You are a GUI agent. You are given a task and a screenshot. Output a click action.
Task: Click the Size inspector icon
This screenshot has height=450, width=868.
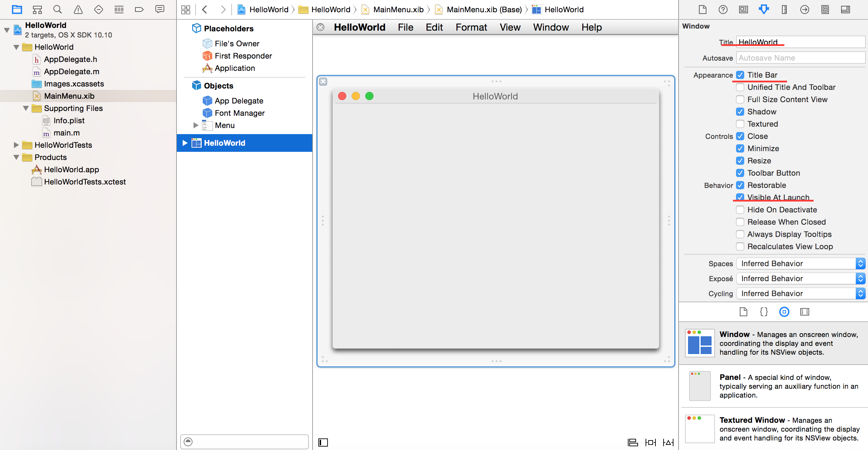pyautogui.click(x=785, y=10)
